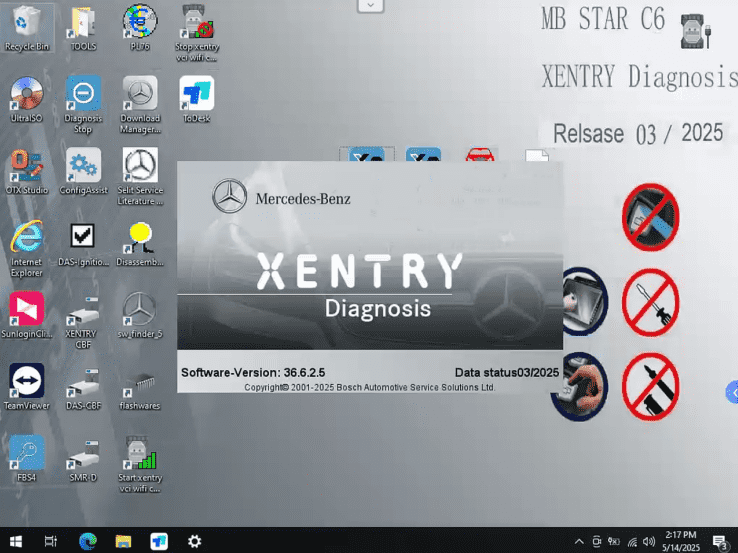Open the volume speaker tray icon
The width and height of the screenshot is (738, 553).
(649, 542)
